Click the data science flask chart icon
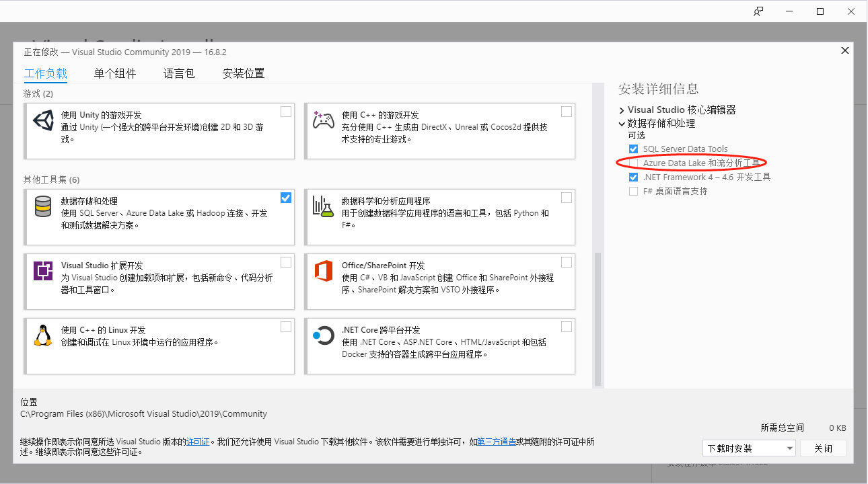Viewport: 868px width, 484px height. 324,206
